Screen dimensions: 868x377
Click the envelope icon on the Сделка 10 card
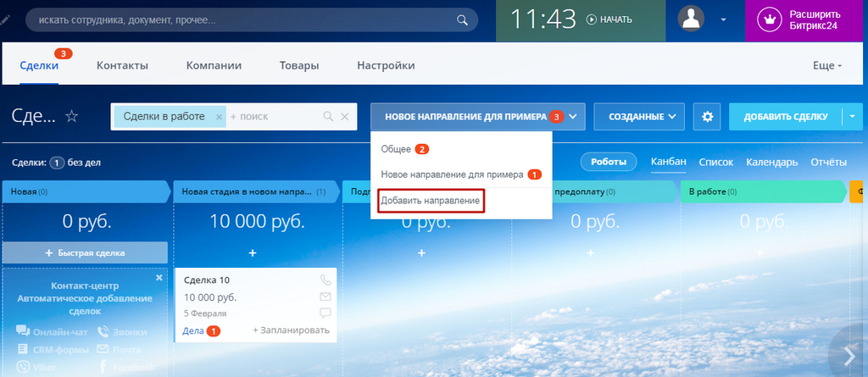(325, 297)
